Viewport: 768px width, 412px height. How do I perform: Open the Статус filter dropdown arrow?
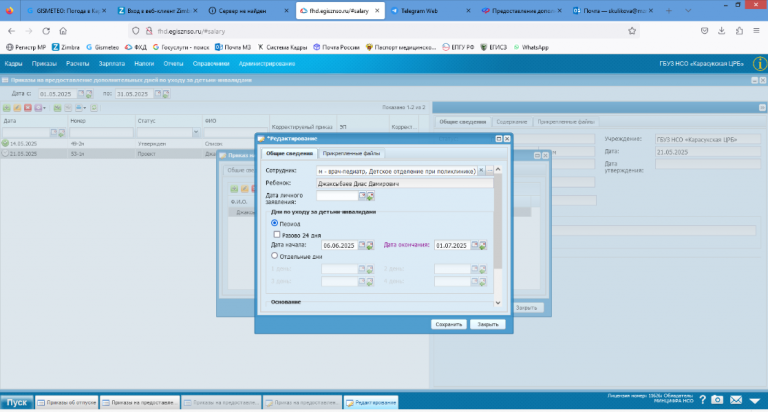click(196, 132)
